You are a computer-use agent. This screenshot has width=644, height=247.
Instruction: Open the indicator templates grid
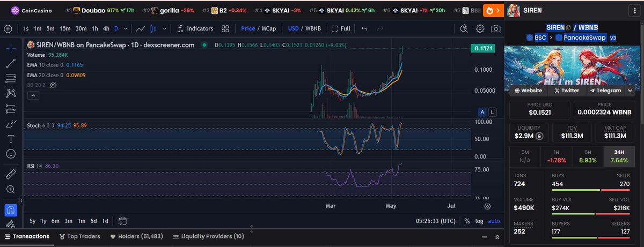tap(225, 28)
